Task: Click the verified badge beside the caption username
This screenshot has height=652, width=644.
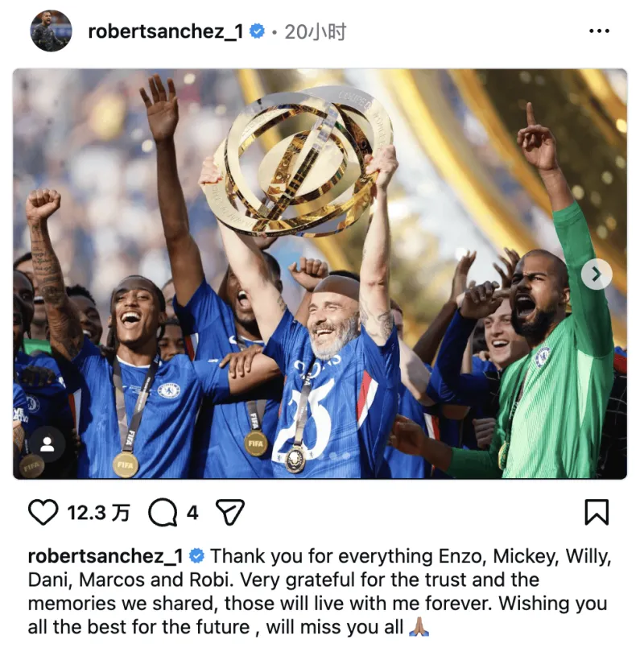Action: click(x=196, y=556)
